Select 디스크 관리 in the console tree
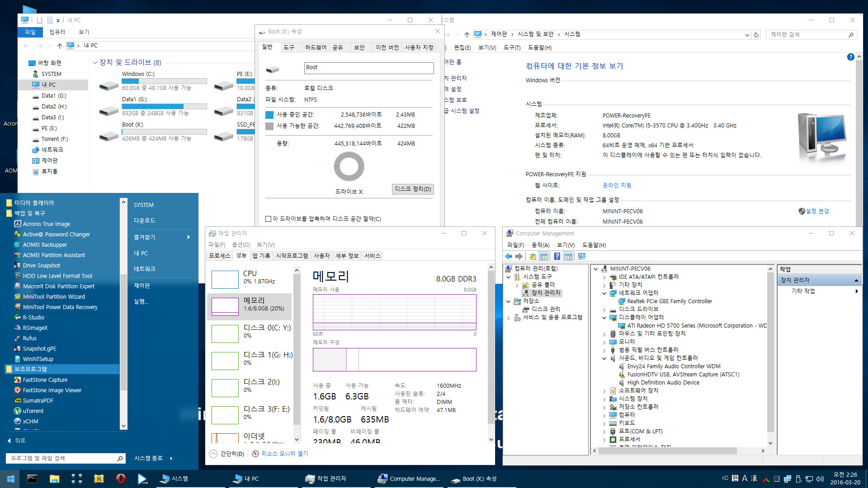This screenshot has width=868, height=488. click(546, 309)
